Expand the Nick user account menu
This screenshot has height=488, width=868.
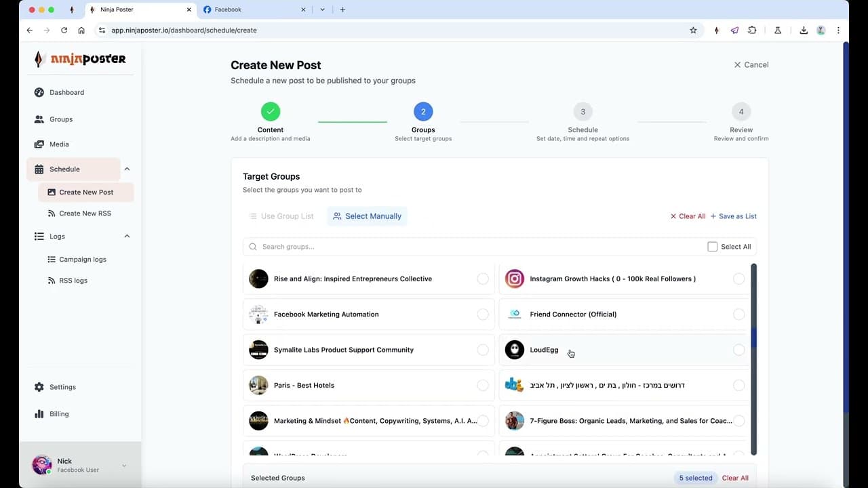pyautogui.click(x=124, y=466)
